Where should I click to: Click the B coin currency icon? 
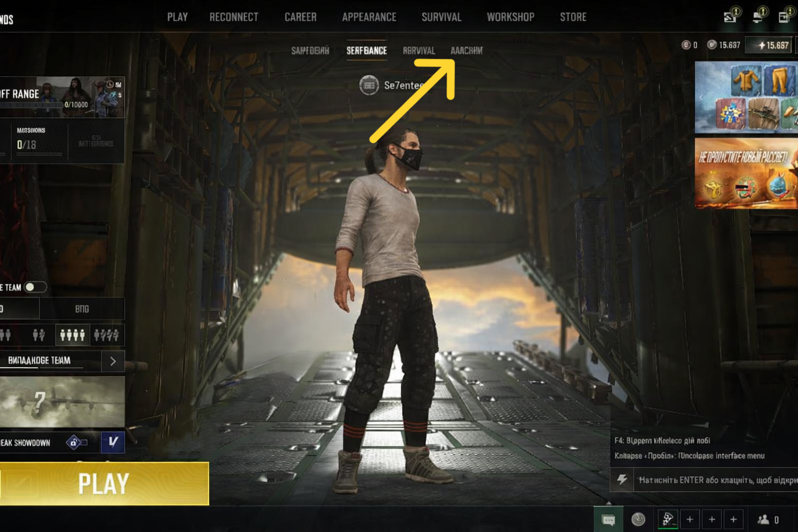(686, 45)
